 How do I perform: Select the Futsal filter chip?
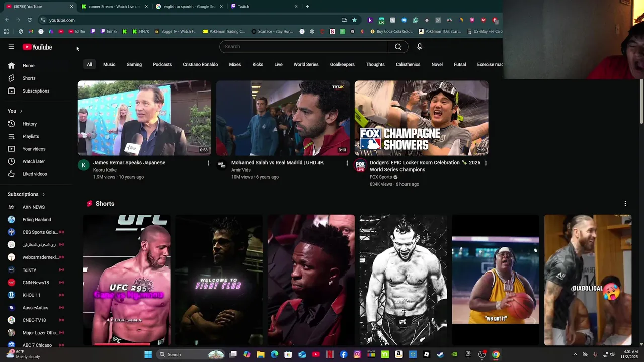tap(460, 65)
